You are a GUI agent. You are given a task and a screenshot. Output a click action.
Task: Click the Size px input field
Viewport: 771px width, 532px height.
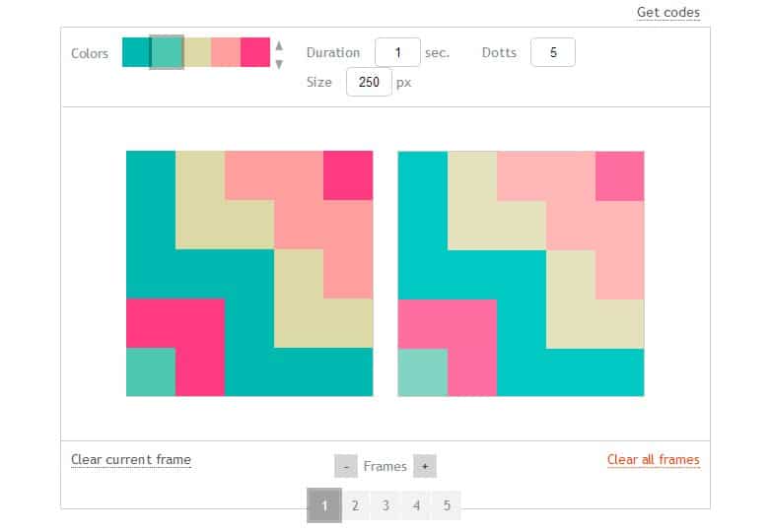[x=369, y=83]
